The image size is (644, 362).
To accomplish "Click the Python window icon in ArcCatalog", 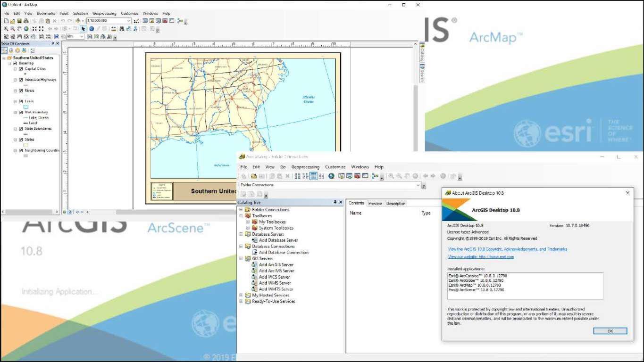I will [365, 176].
